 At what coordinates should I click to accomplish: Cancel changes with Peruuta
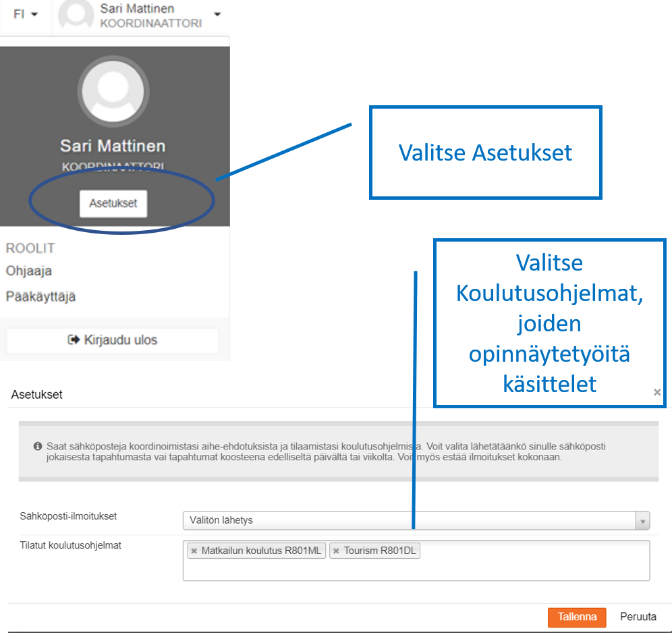point(638,617)
